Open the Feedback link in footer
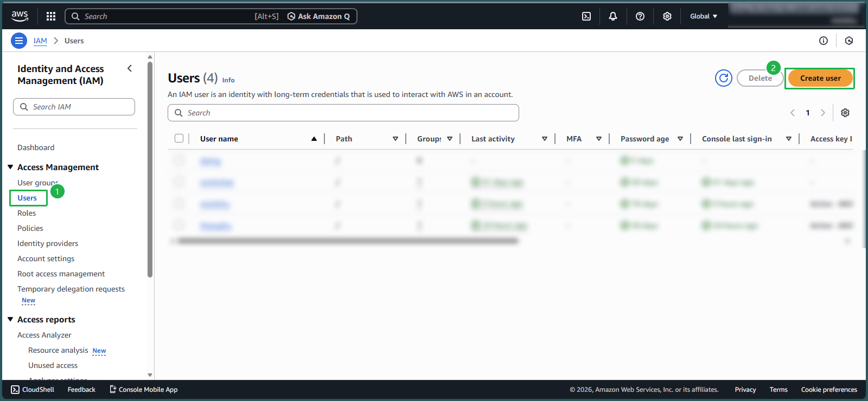The width and height of the screenshot is (868, 401). point(81,390)
